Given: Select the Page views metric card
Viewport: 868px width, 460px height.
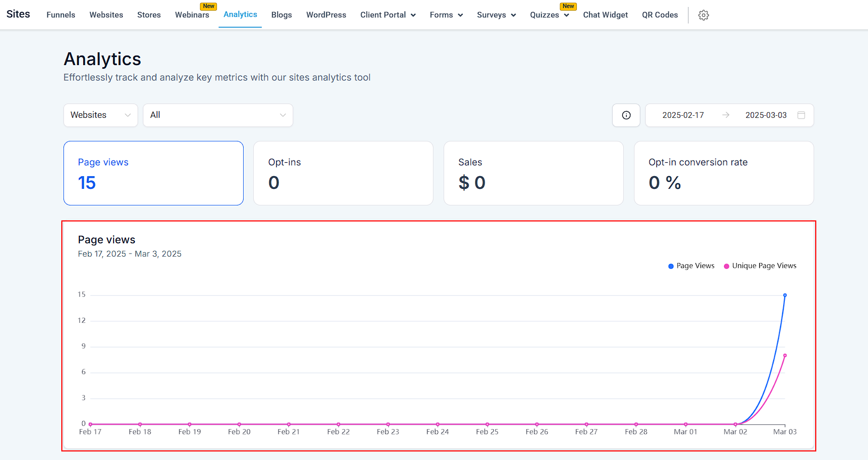Looking at the screenshot, I should [154, 173].
